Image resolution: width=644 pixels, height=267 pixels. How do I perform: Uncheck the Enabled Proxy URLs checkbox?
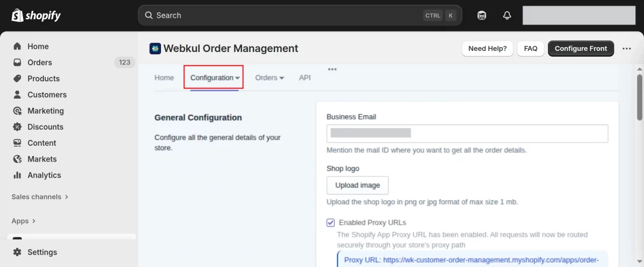(x=331, y=222)
